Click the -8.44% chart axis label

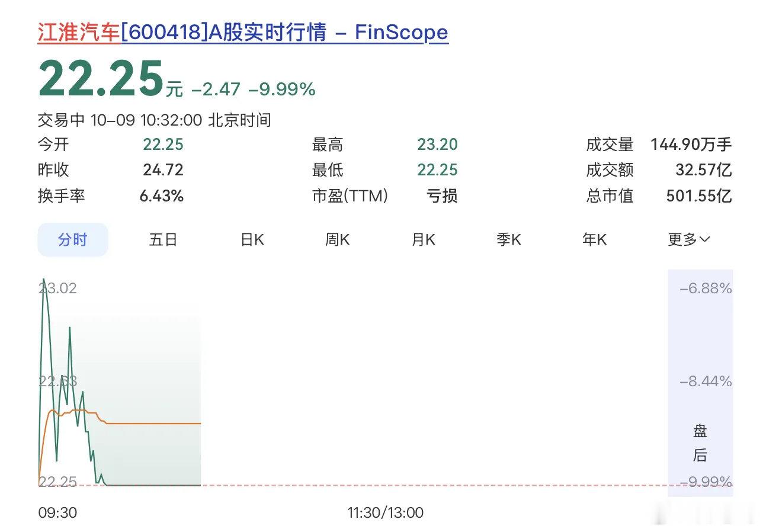pos(706,381)
